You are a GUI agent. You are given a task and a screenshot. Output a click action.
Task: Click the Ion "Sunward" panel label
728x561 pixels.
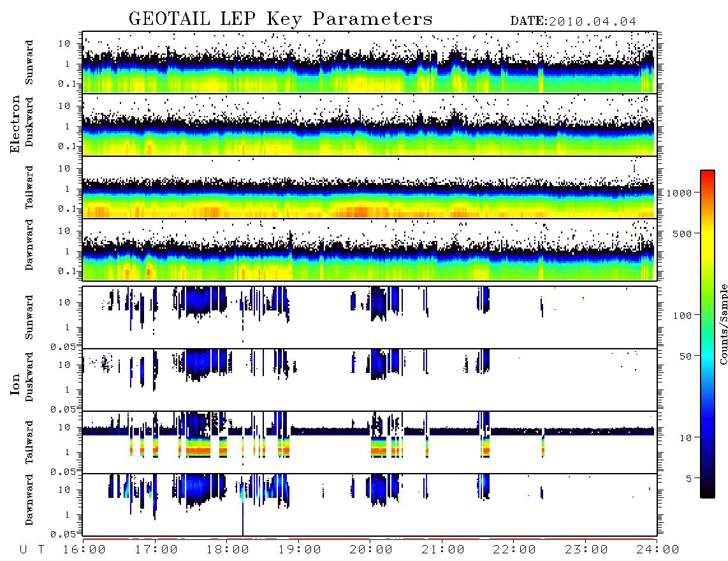29,317
